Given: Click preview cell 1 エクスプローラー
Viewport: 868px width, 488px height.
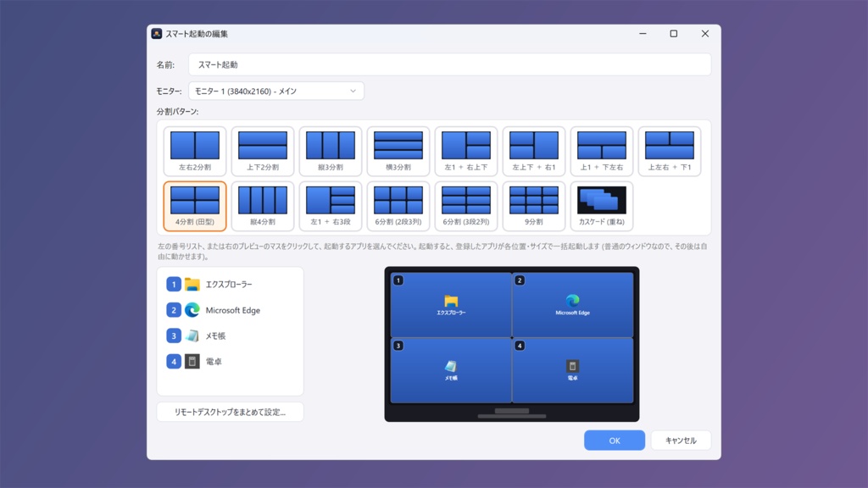Looking at the screenshot, I should click(451, 305).
